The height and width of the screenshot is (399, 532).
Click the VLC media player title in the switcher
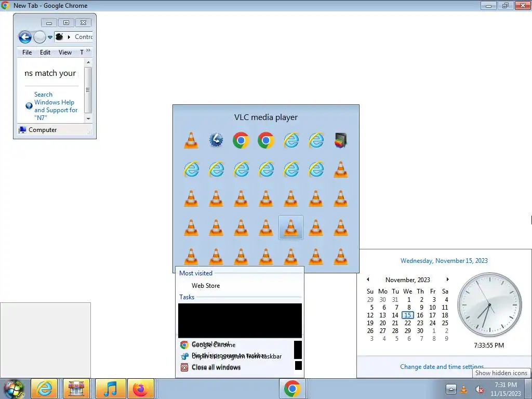click(x=266, y=117)
